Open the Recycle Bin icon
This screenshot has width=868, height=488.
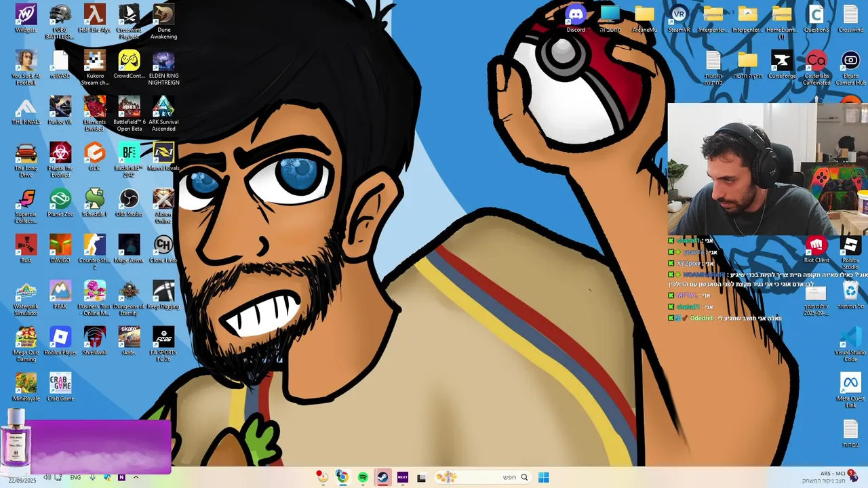850,295
